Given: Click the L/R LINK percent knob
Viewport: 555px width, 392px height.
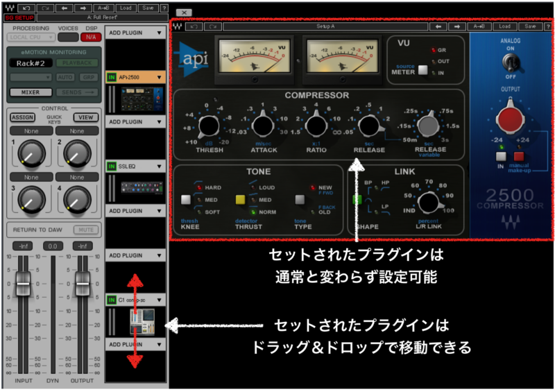Looking at the screenshot, I should tap(429, 203).
